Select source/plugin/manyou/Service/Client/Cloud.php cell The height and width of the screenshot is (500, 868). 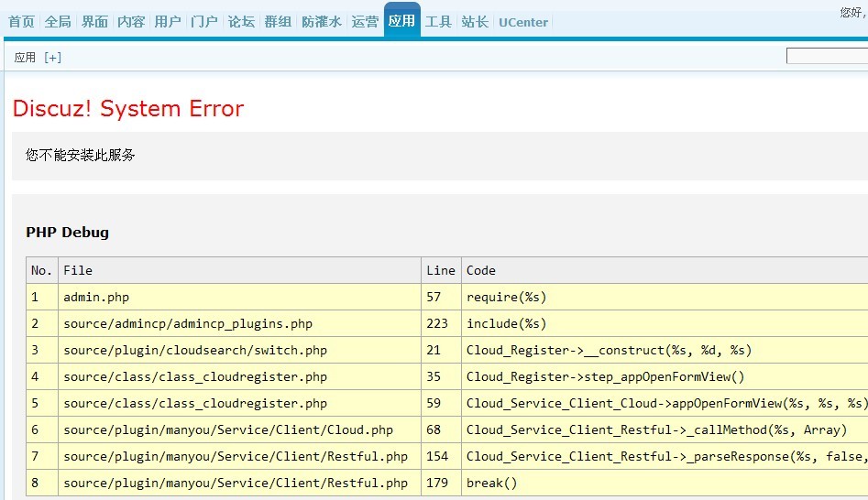click(x=240, y=429)
